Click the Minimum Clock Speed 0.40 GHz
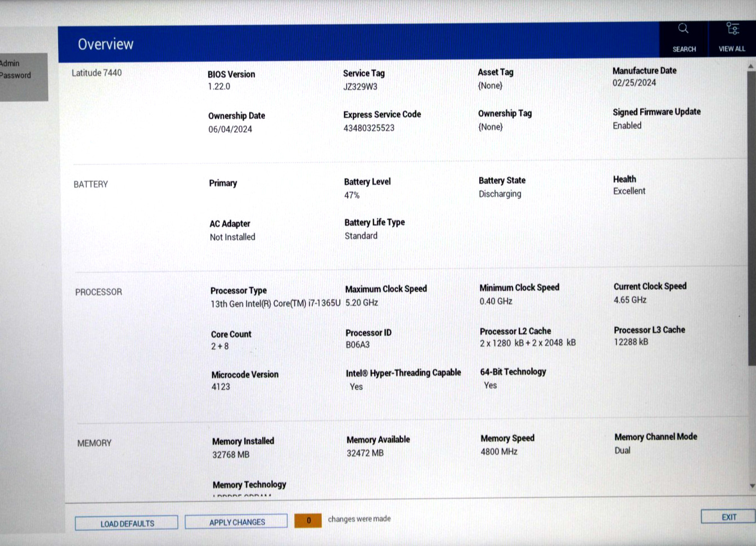 coord(496,301)
